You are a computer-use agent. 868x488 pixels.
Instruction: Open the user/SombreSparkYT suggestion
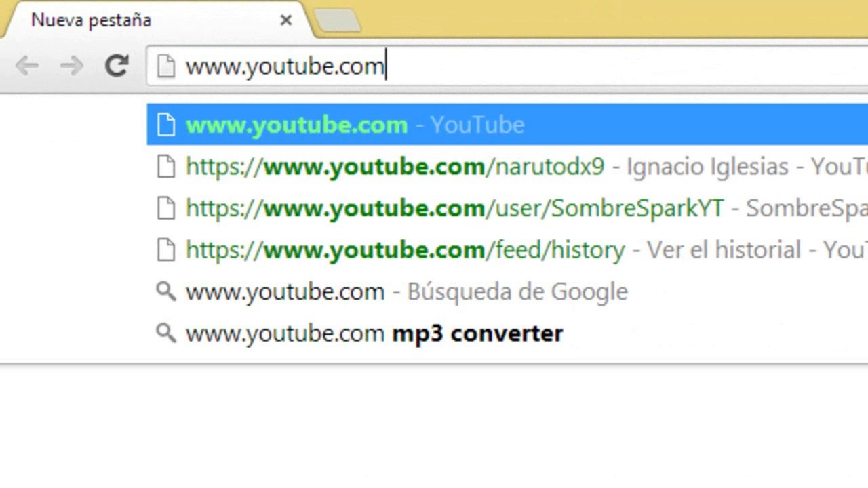tap(507, 209)
